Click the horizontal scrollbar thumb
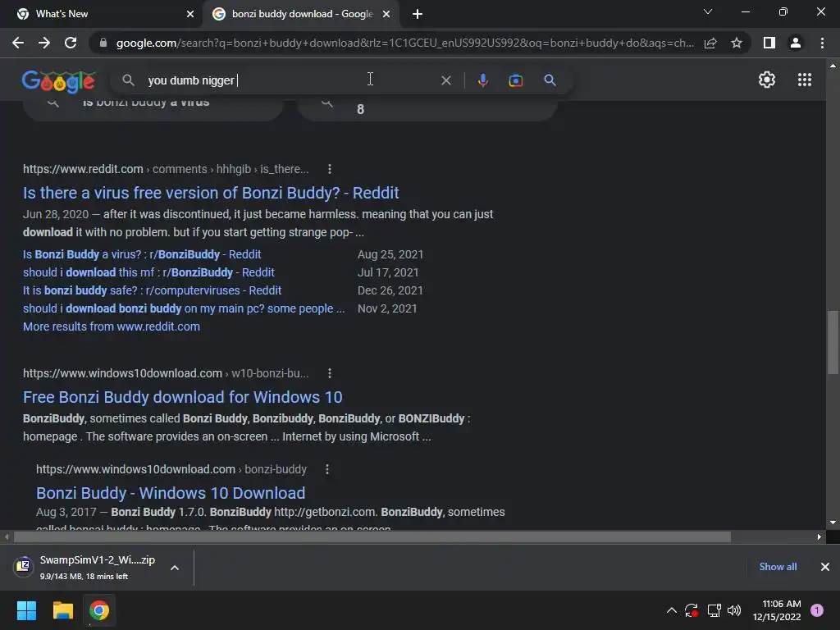This screenshot has width=840, height=630. click(x=372, y=536)
